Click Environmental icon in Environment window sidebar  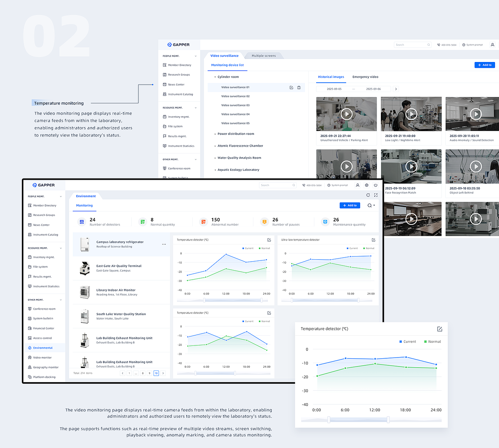pos(30,348)
